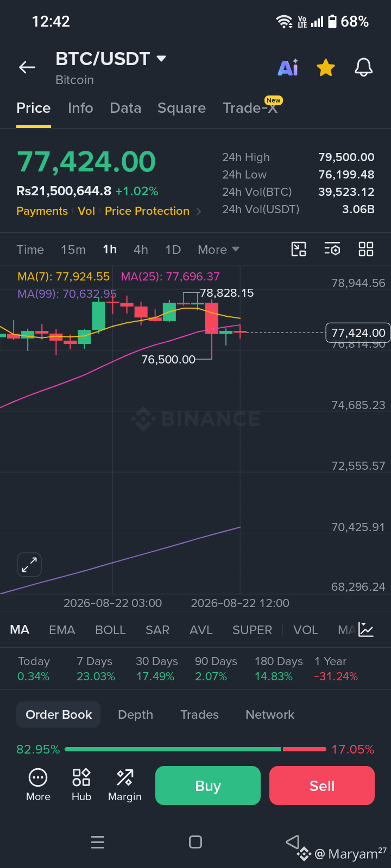This screenshot has height=868, width=391.
Task: Switch to the Square tab
Action: point(181,108)
